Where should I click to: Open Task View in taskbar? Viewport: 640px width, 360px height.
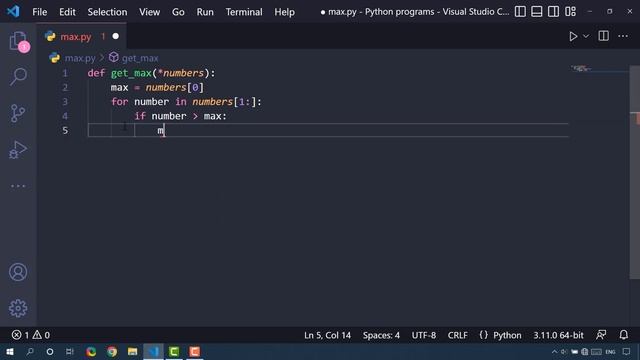point(70,351)
